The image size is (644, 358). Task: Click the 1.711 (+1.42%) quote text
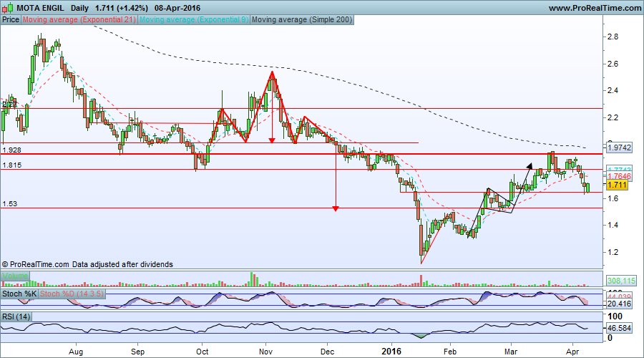point(121,8)
